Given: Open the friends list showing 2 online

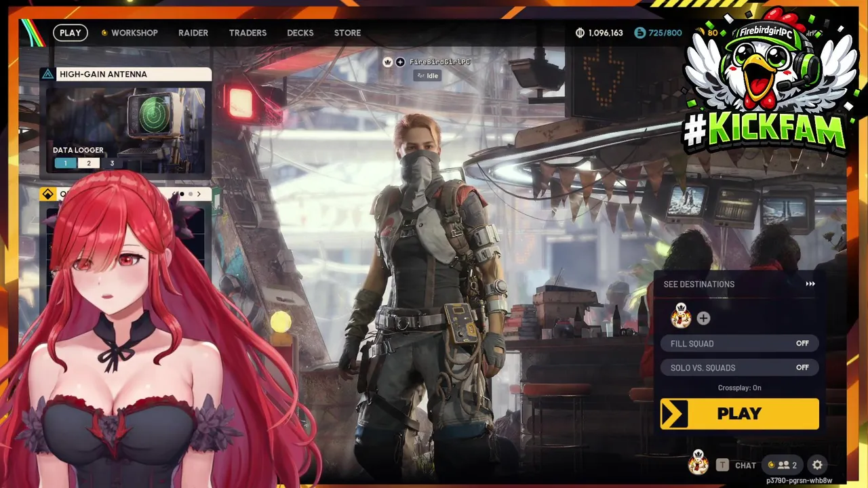Looking at the screenshot, I should [x=783, y=465].
